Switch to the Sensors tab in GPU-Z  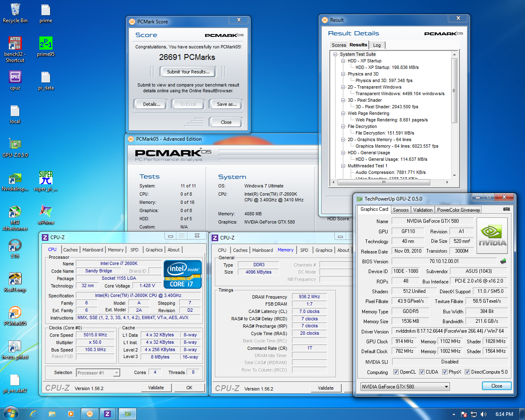tap(401, 210)
